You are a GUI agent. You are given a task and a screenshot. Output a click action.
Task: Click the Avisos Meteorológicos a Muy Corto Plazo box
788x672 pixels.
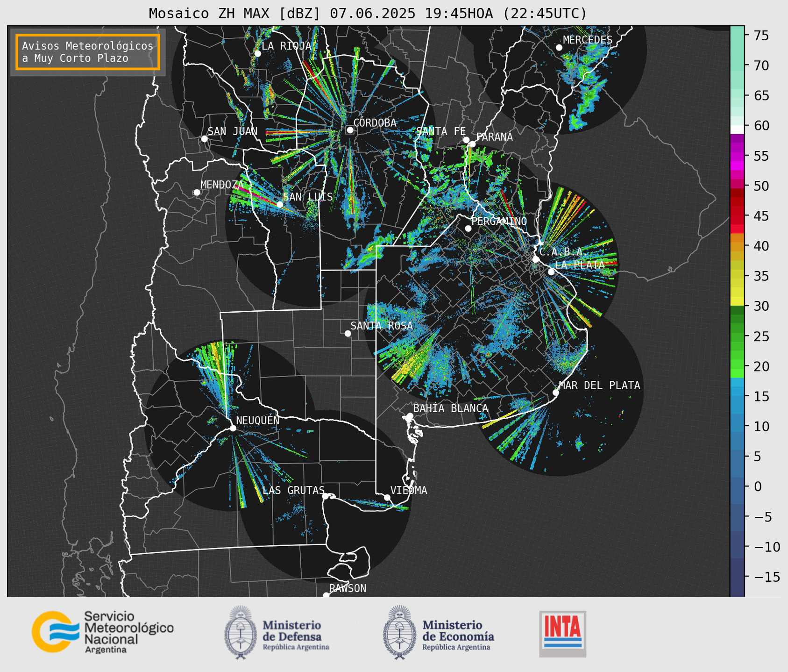(x=88, y=52)
